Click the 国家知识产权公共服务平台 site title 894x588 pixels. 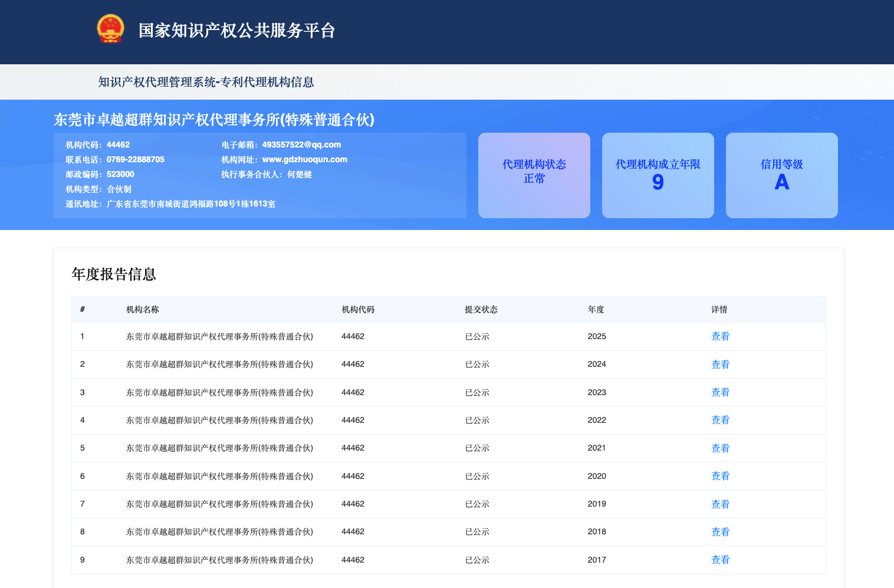pos(236,30)
